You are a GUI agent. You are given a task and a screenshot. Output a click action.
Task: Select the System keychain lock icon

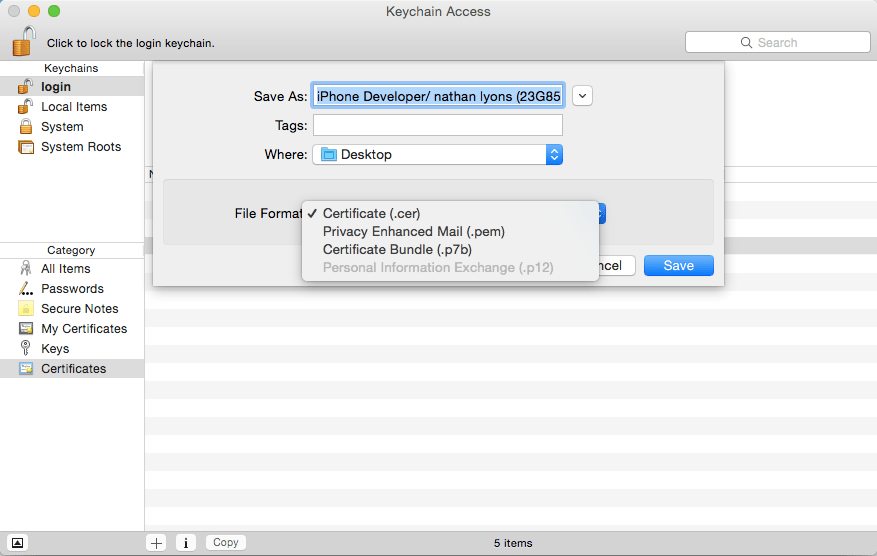click(26, 126)
